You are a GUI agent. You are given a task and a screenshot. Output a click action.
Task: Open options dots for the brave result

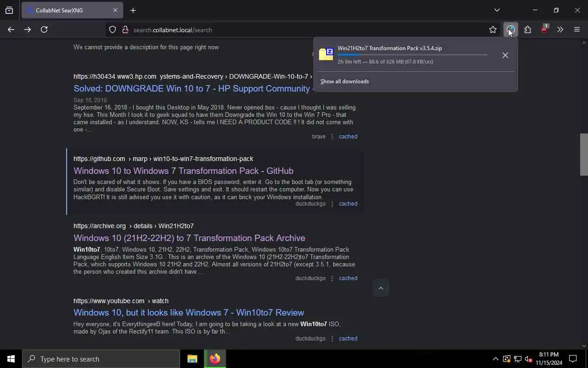tap(332, 137)
